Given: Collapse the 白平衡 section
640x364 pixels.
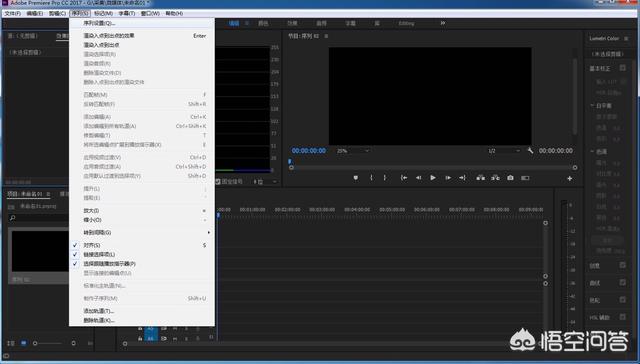Looking at the screenshot, I should tap(592, 106).
